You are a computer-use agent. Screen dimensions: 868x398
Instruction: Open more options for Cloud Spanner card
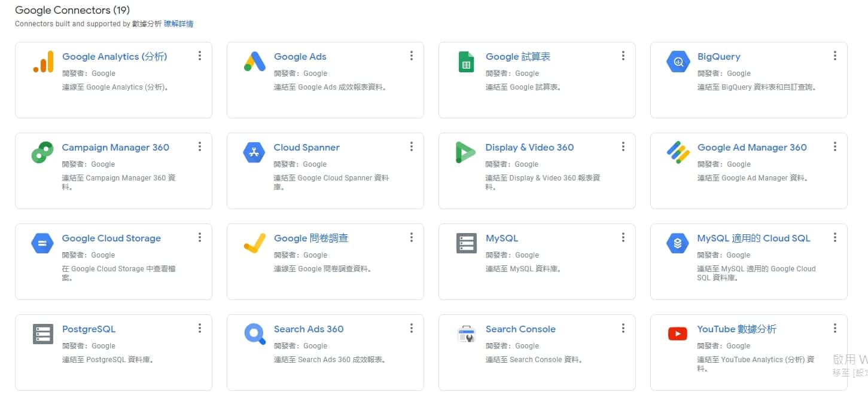tap(412, 146)
